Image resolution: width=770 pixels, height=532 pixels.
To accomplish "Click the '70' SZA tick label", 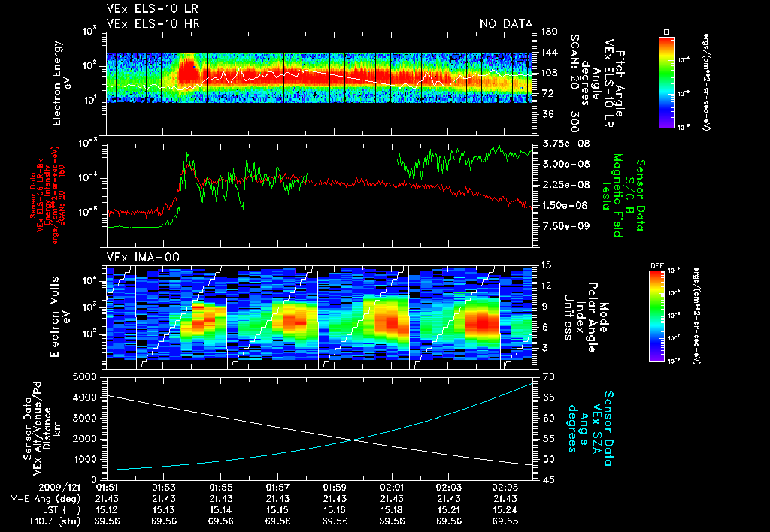I will coord(548,377).
